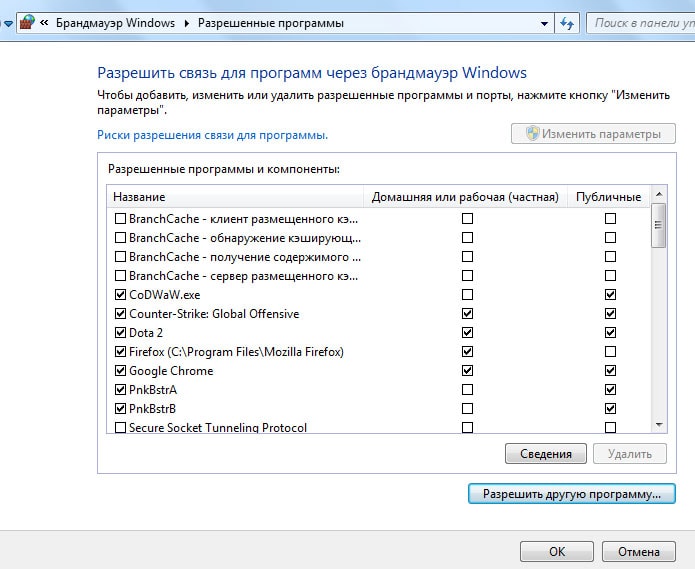Click Брандмауэр Windows breadcrumb
This screenshot has width=695, height=569.
tap(115, 23)
